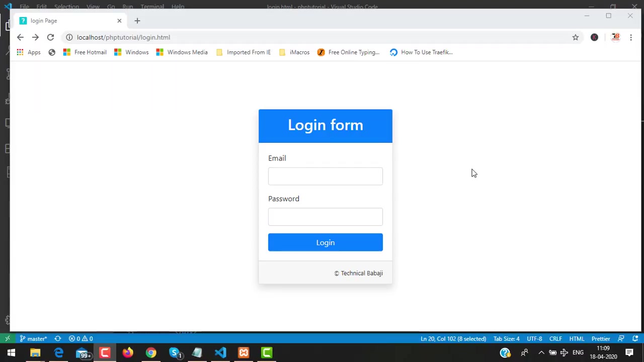Open the master git branch indicator
The height and width of the screenshot is (362, 644).
click(33, 338)
